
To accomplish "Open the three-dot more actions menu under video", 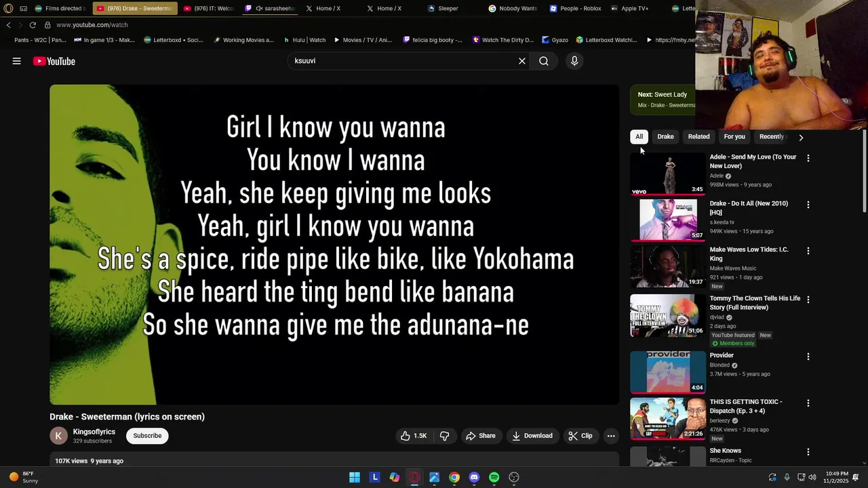I will (x=611, y=436).
